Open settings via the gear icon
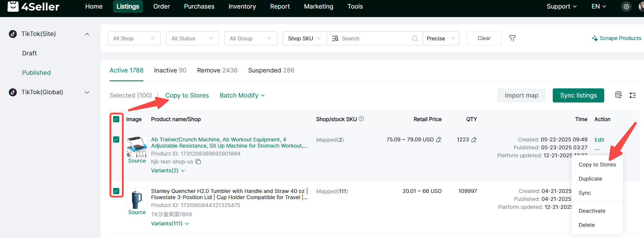 (x=626, y=6)
